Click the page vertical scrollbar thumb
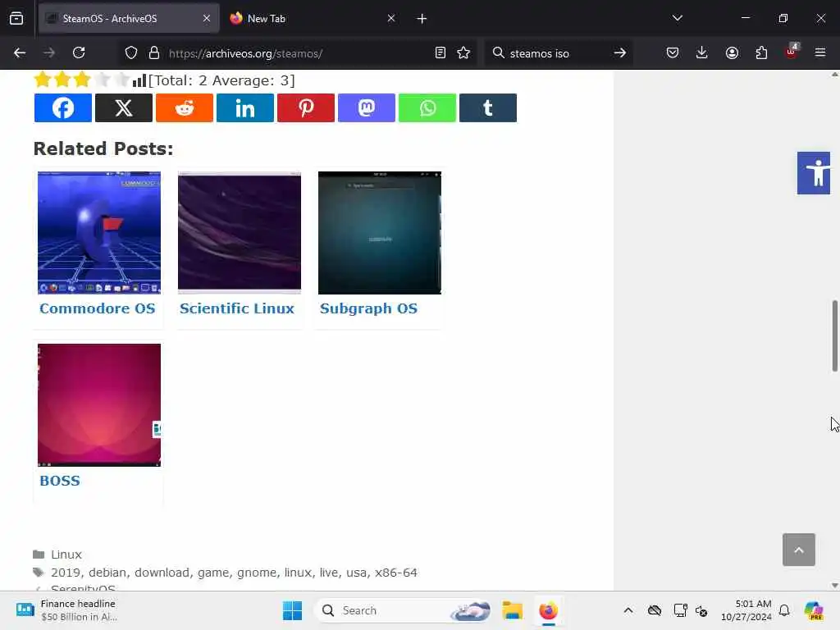This screenshot has width=840, height=630. coord(834,336)
